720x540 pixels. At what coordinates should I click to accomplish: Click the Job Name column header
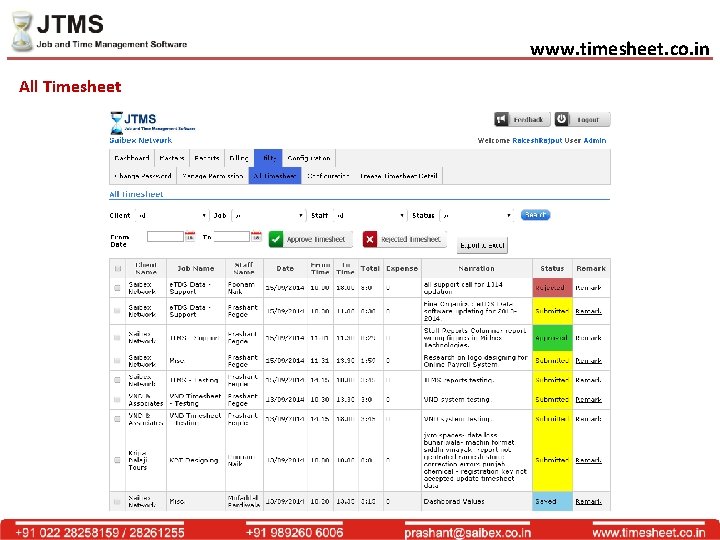196,269
